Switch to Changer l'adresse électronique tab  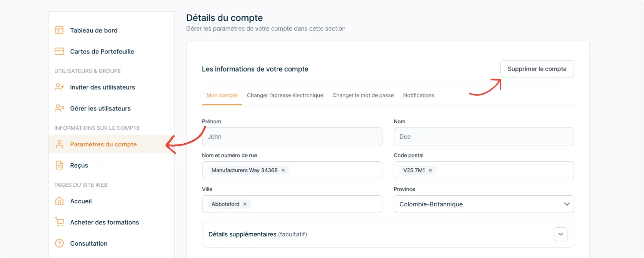(285, 95)
